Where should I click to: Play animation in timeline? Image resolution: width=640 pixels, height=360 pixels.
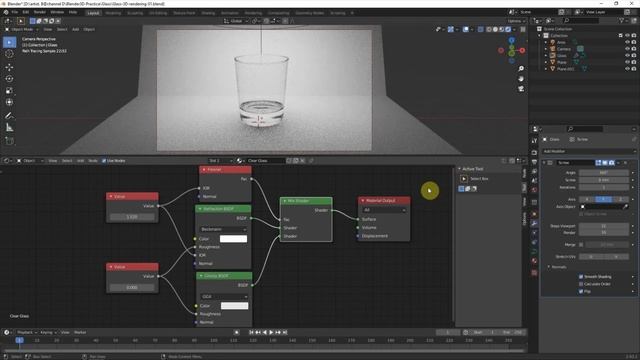[271, 332]
